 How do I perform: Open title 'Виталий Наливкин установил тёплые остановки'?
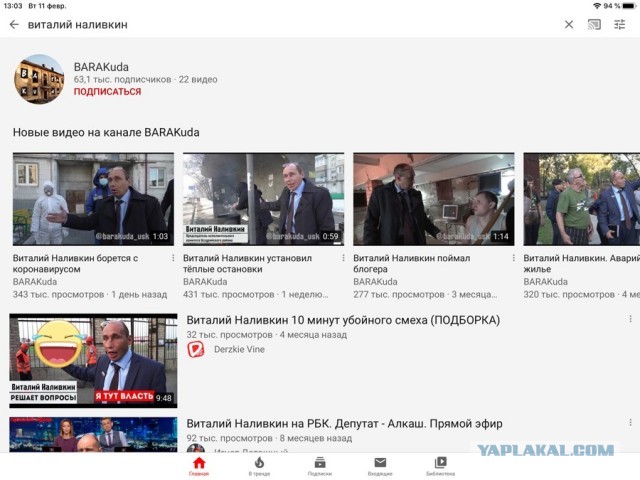pos(247,264)
